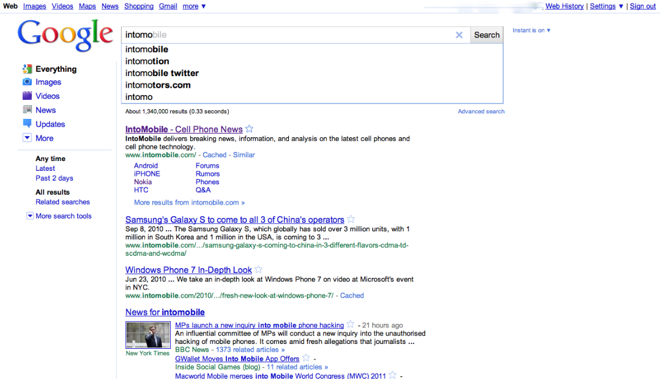Click the Search button
This screenshot has width=660, height=379.
click(487, 35)
